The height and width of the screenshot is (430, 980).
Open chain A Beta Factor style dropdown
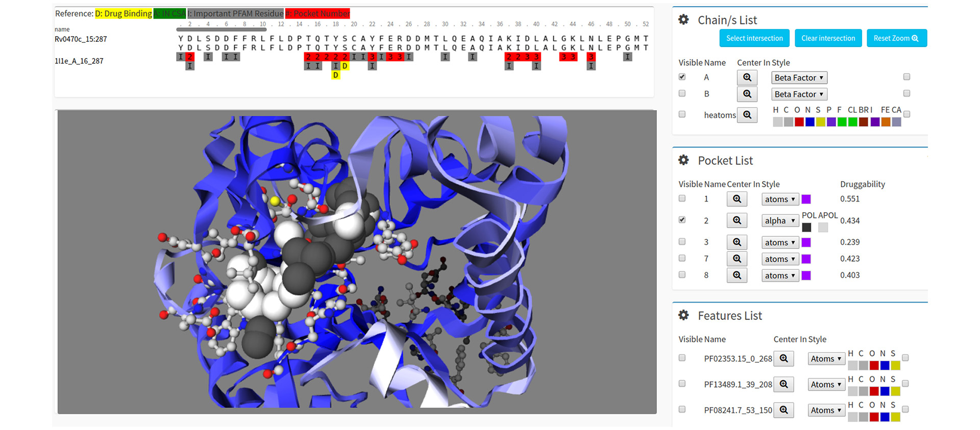tap(799, 78)
